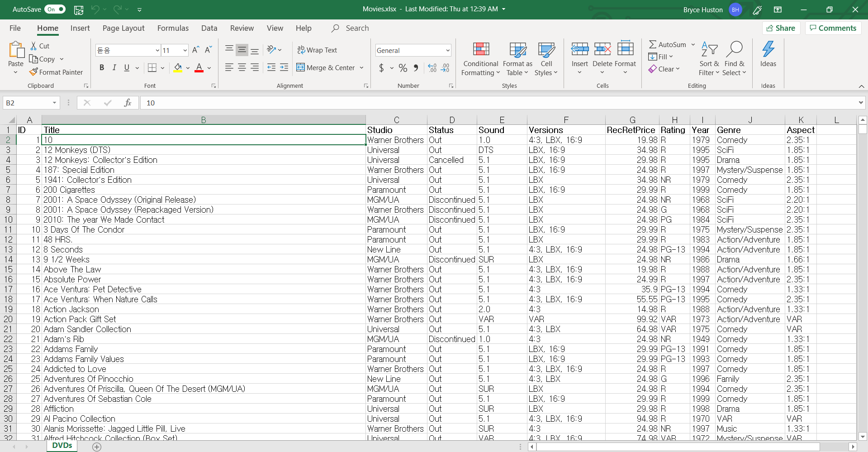This screenshot has height=452, width=868.
Task: Toggle Bold formatting button
Action: point(102,68)
